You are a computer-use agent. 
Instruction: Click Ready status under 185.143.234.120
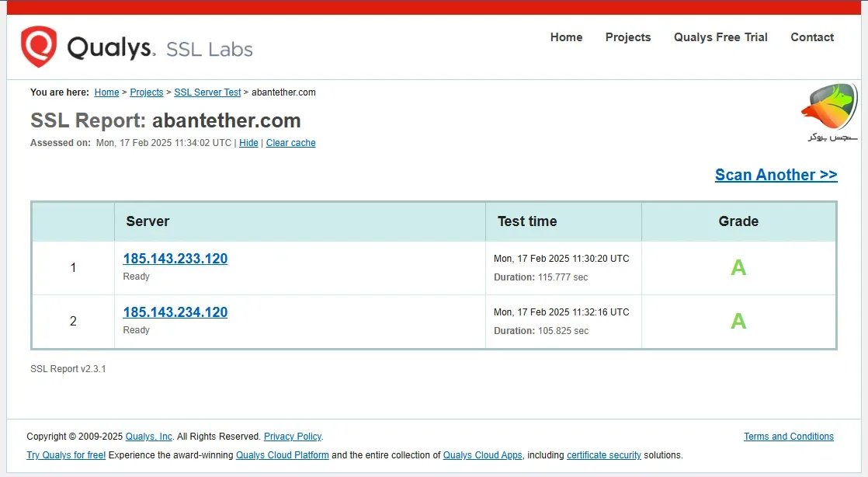[136, 330]
